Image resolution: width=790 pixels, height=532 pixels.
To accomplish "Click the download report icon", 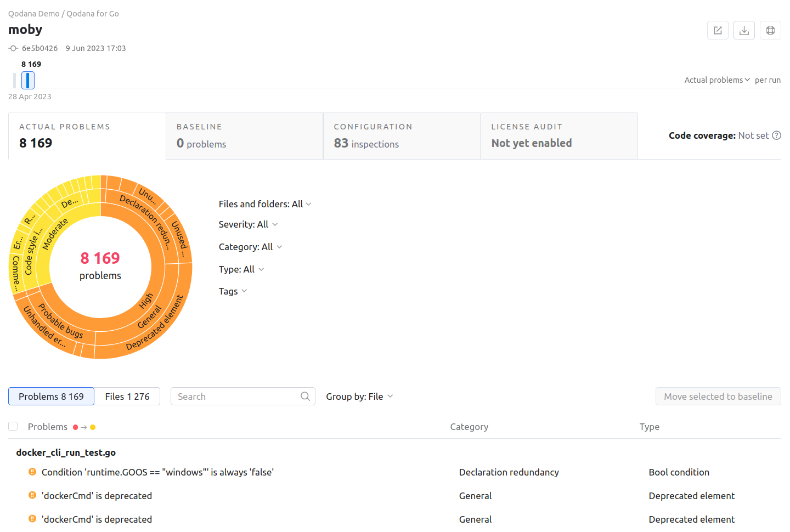I will coord(744,31).
